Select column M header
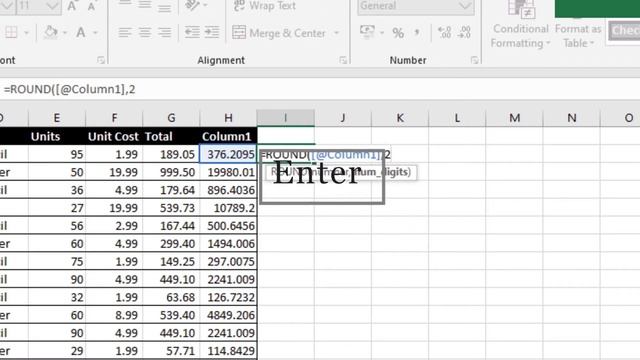The width and height of the screenshot is (640, 360). tap(514, 118)
